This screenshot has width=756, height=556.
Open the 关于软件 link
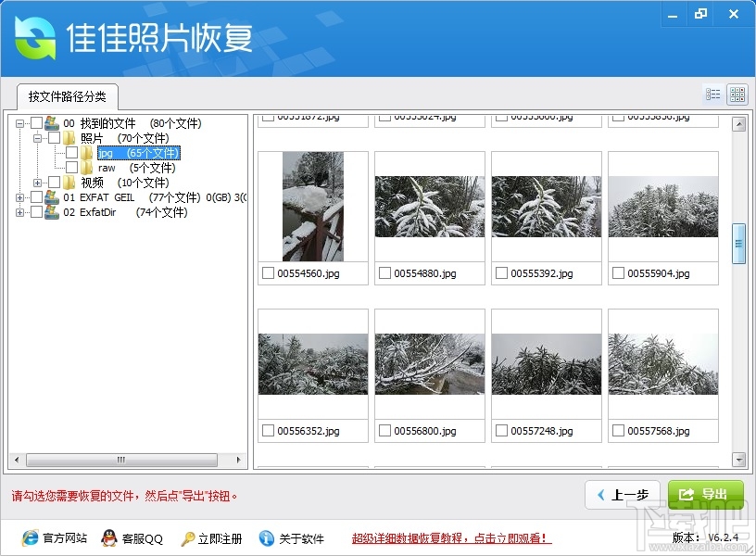[x=301, y=538]
